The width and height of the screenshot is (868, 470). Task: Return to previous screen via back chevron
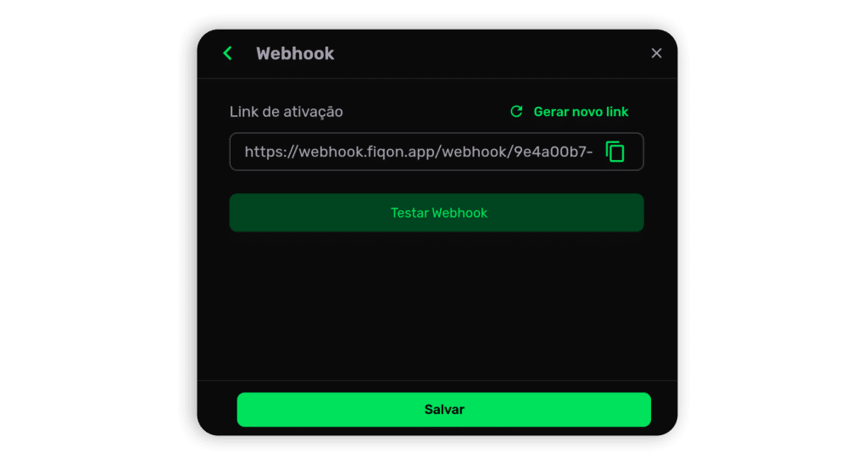point(227,53)
